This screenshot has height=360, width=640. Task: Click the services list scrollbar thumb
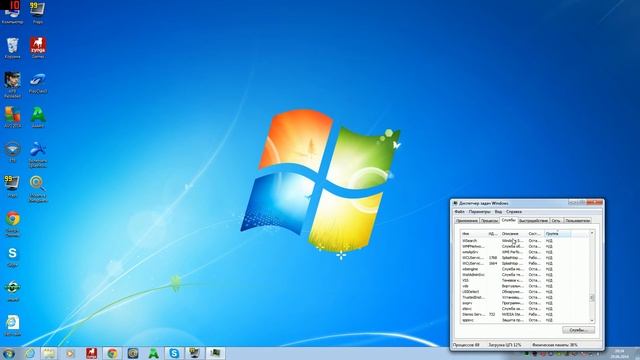592,298
